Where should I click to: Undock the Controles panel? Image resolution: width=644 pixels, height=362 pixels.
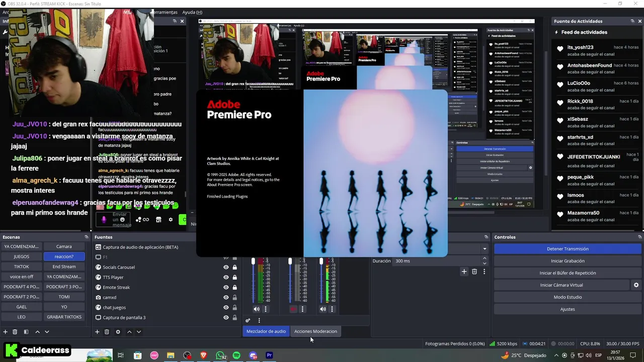(x=640, y=237)
